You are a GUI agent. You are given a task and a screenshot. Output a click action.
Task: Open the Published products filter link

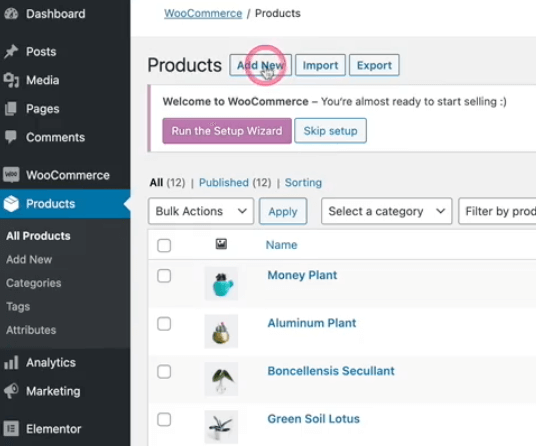[224, 183]
